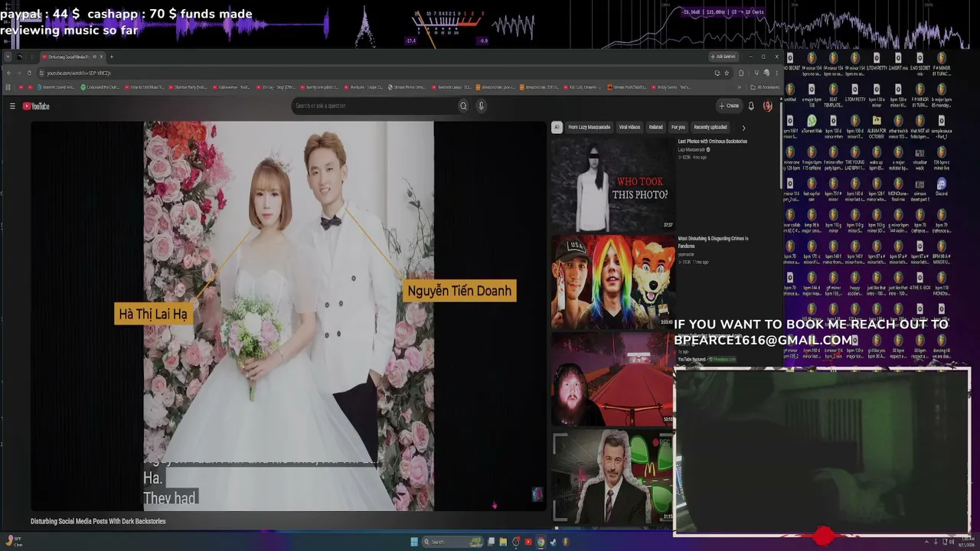Click the taskbar Search box
980x551 pixels.
click(x=452, y=542)
